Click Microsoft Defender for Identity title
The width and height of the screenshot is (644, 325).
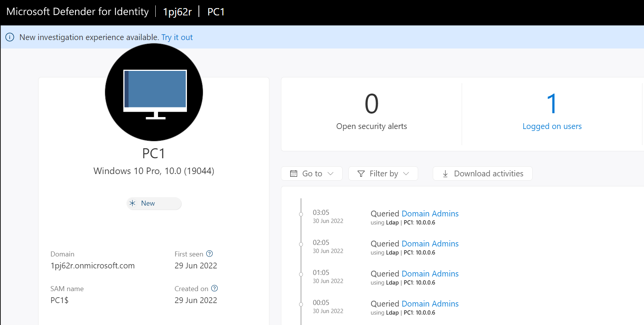[77, 12]
